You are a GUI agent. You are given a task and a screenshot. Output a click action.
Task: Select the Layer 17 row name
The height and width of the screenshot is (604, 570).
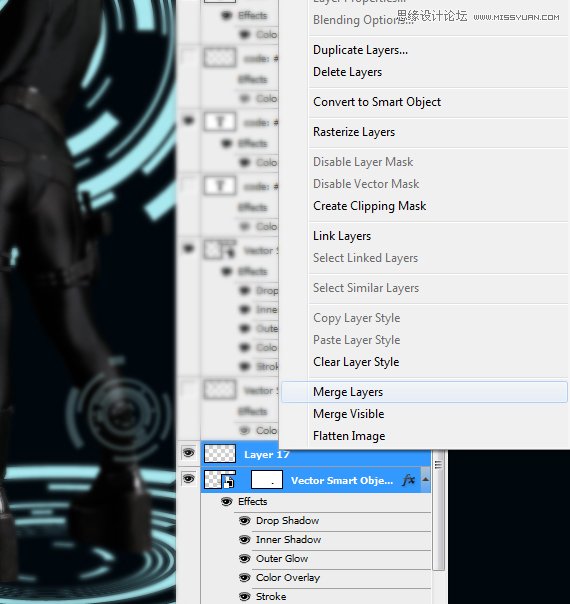267,455
